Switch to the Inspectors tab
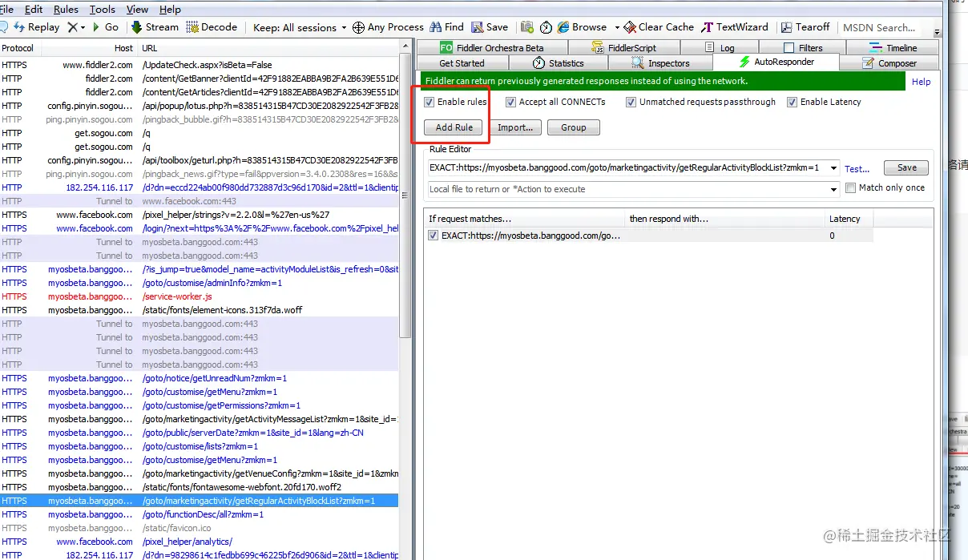The width and height of the screenshot is (968, 560). click(x=661, y=63)
